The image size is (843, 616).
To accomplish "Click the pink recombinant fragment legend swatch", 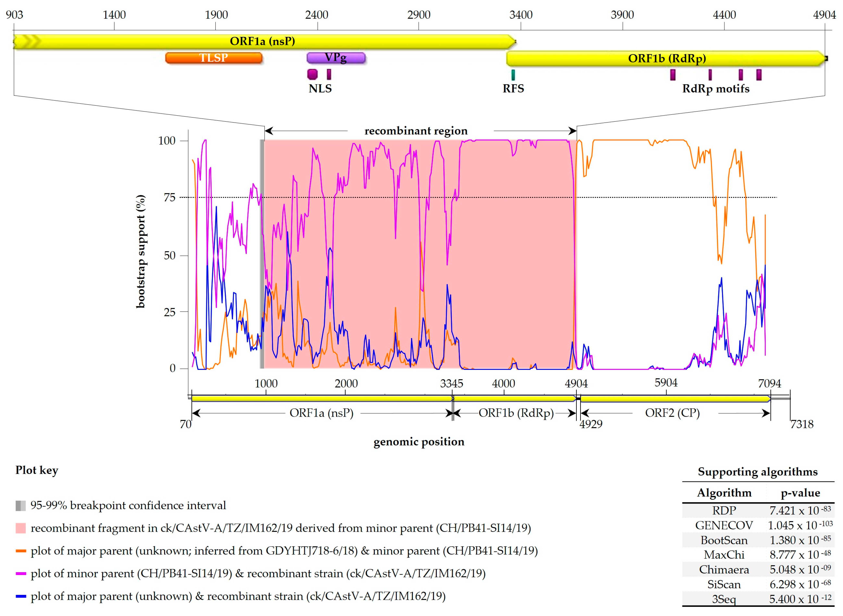I will pos(21,528).
